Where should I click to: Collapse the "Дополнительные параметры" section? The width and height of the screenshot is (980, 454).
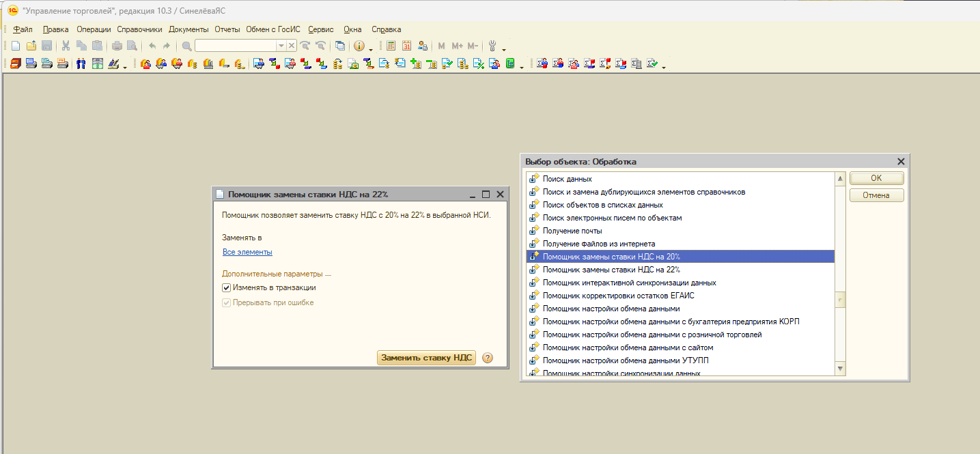click(276, 274)
